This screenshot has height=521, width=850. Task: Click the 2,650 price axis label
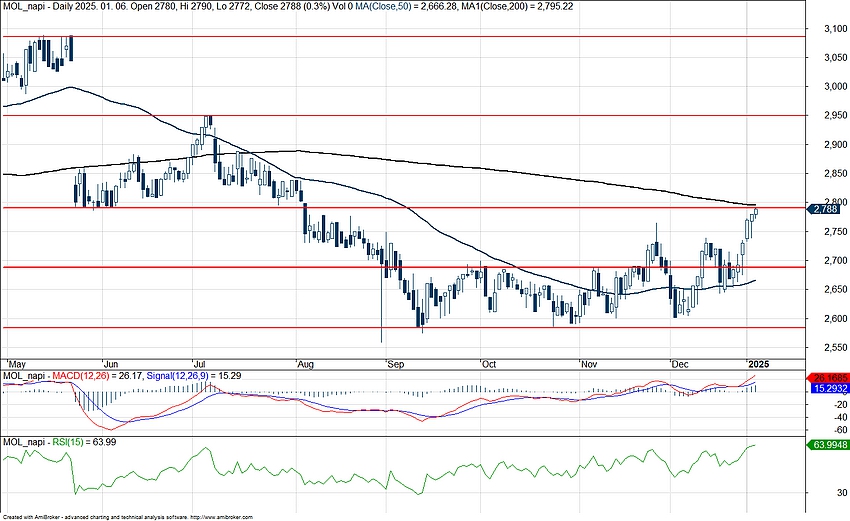835,290
